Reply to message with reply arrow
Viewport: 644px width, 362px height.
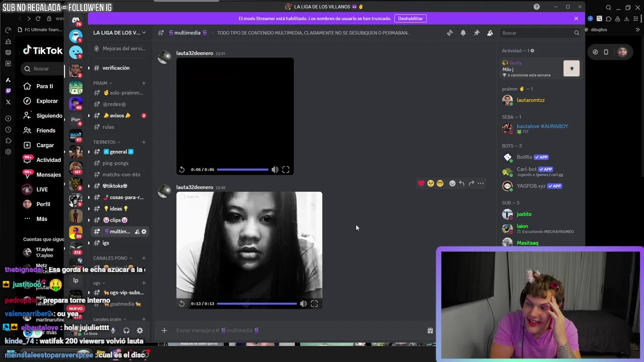[462, 184]
